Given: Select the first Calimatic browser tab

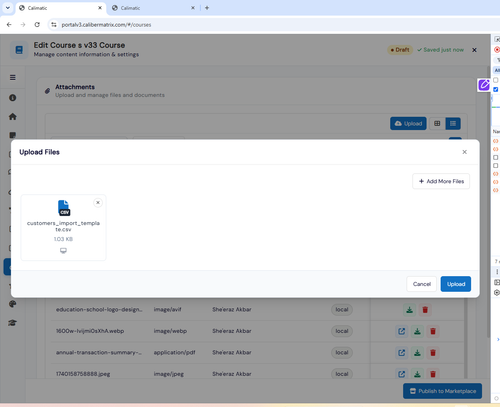Looking at the screenshot, I should click(x=60, y=8).
